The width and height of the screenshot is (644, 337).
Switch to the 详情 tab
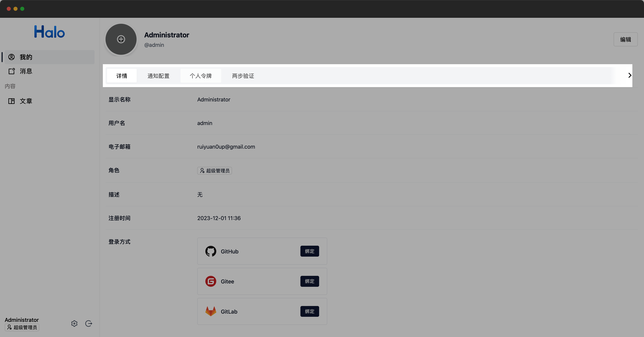click(x=122, y=76)
